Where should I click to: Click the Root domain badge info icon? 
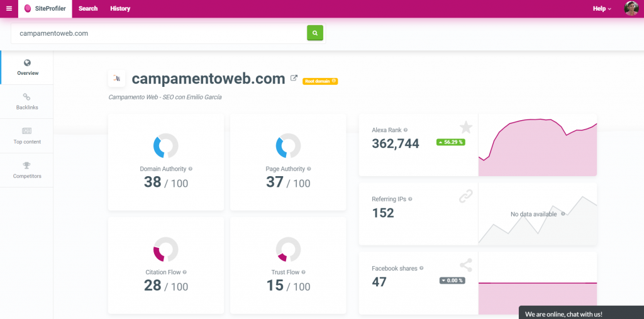334,81
